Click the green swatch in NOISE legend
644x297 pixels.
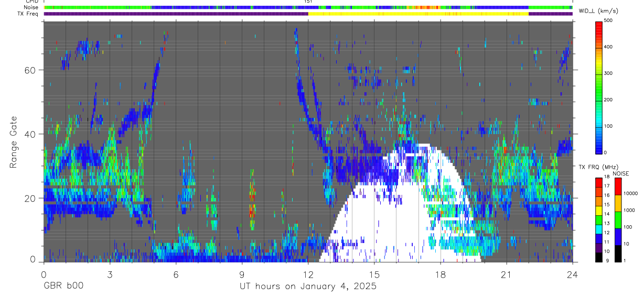coord(617,219)
